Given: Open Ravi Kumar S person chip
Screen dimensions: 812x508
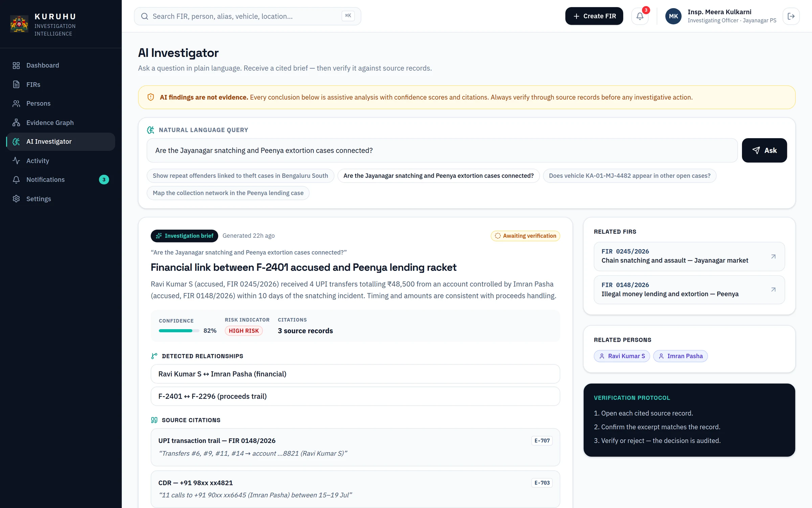Looking at the screenshot, I should click(x=622, y=356).
